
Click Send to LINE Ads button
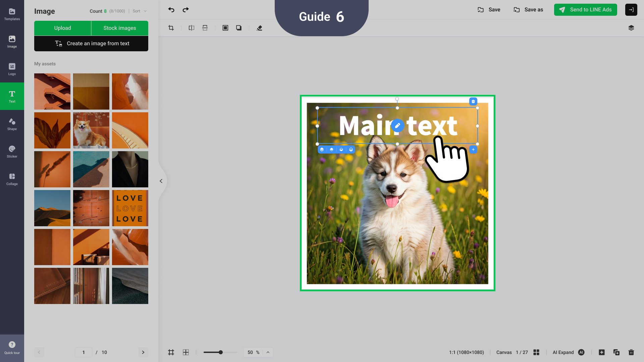pyautogui.click(x=585, y=10)
